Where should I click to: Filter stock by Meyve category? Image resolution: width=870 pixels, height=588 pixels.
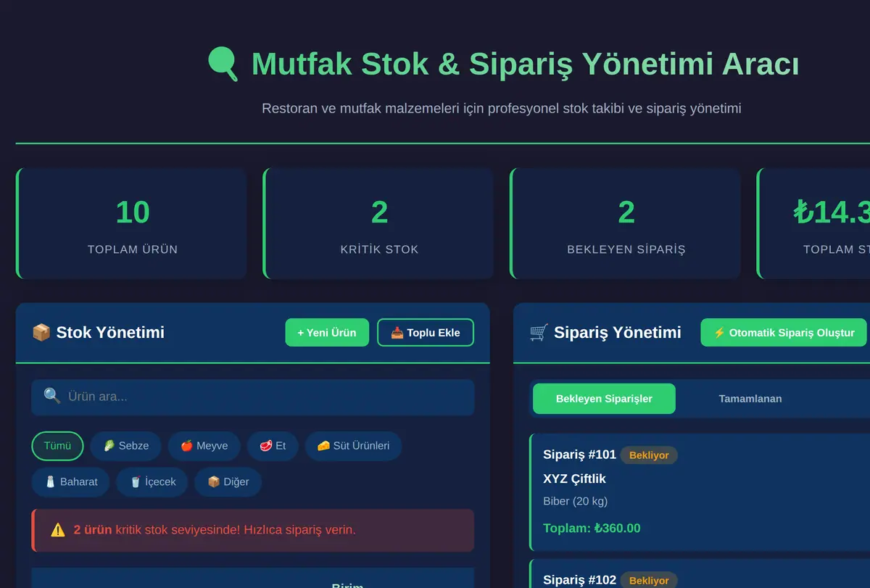(x=204, y=446)
